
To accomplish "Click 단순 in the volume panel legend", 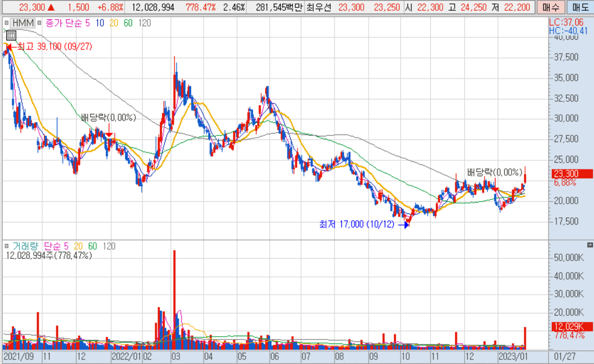I will click(53, 246).
